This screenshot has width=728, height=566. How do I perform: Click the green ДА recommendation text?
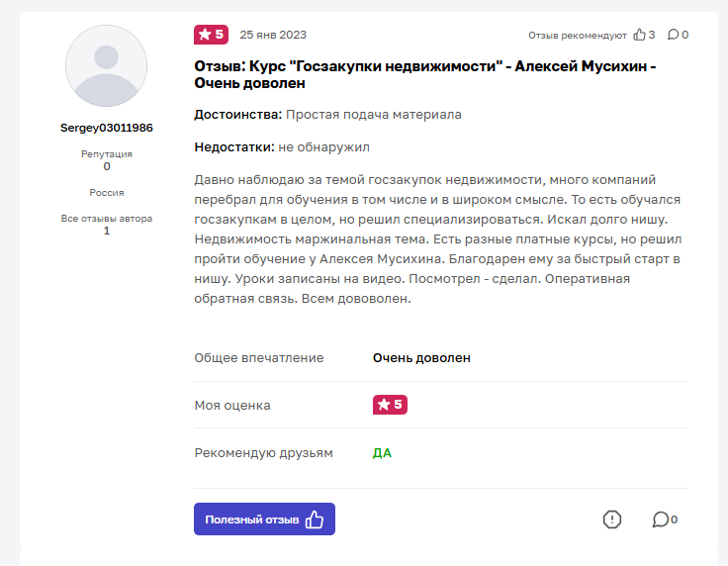382,453
